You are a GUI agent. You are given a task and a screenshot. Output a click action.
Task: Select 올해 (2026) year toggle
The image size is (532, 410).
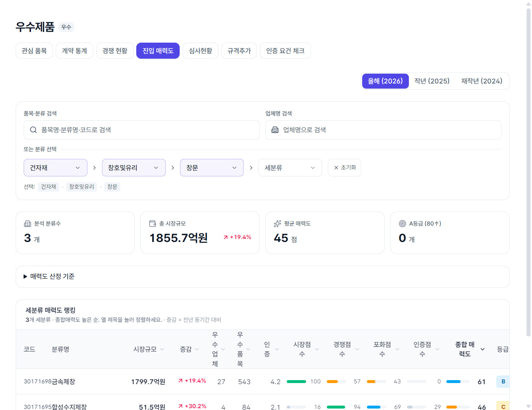[385, 81]
